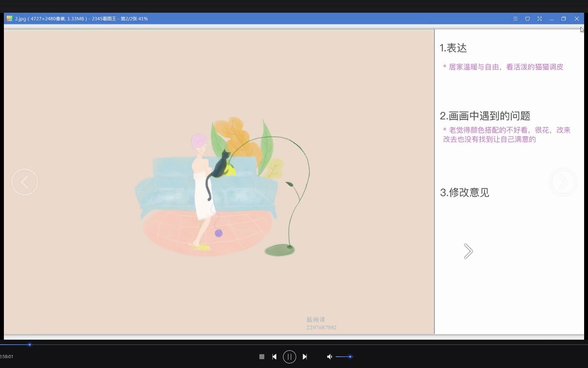Click the illustration of woman and cat
The image size is (588, 368).
tap(223, 186)
